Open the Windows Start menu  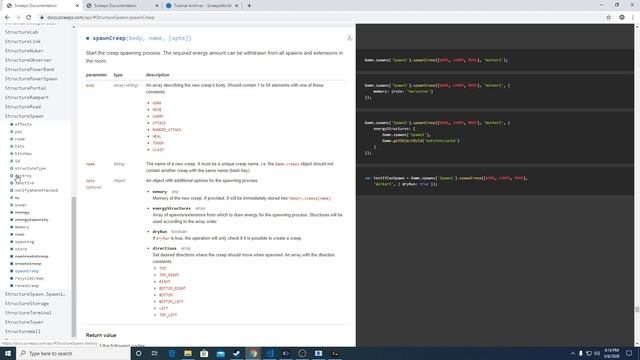pos(8,353)
